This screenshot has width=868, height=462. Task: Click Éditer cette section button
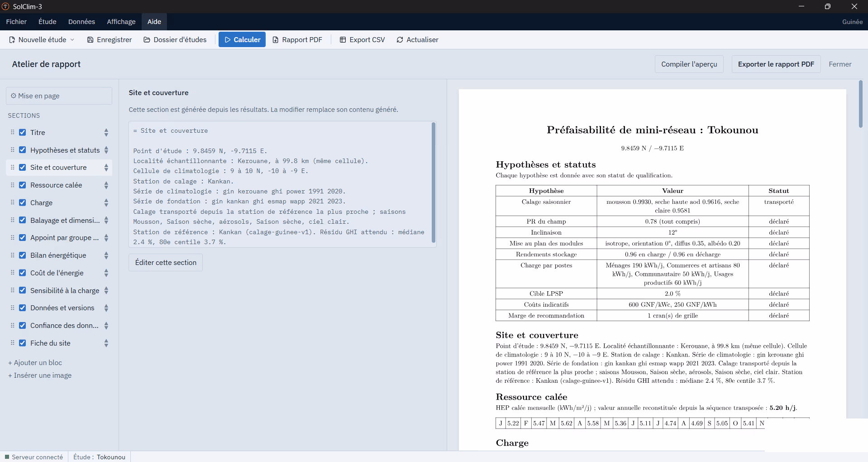(166, 263)
